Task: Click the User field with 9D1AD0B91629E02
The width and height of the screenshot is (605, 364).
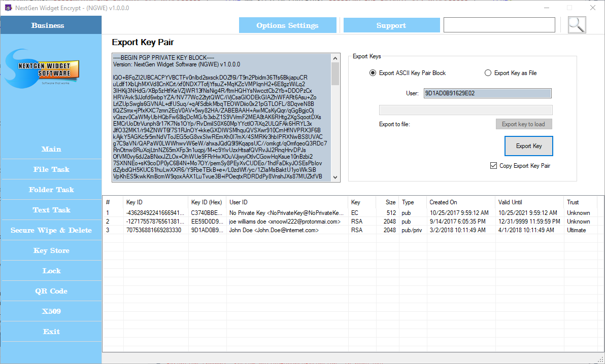Action: click(487, 93)
